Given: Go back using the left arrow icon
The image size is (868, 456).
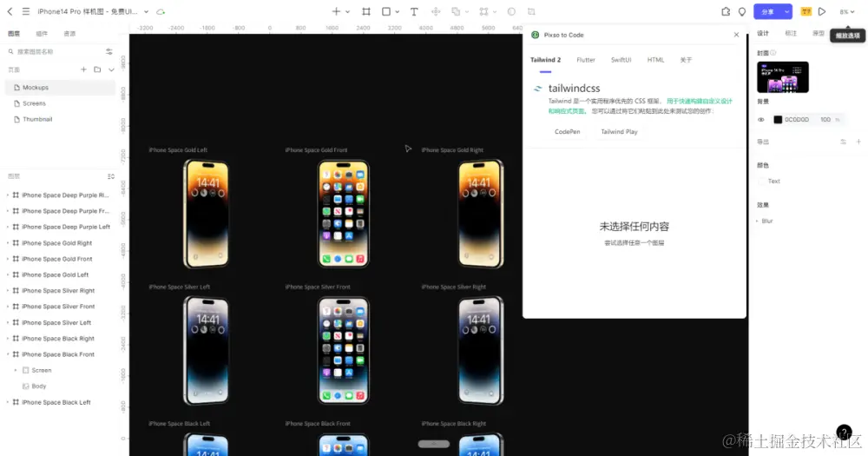Looking at the screenshot, I should (x=10, y=11).
